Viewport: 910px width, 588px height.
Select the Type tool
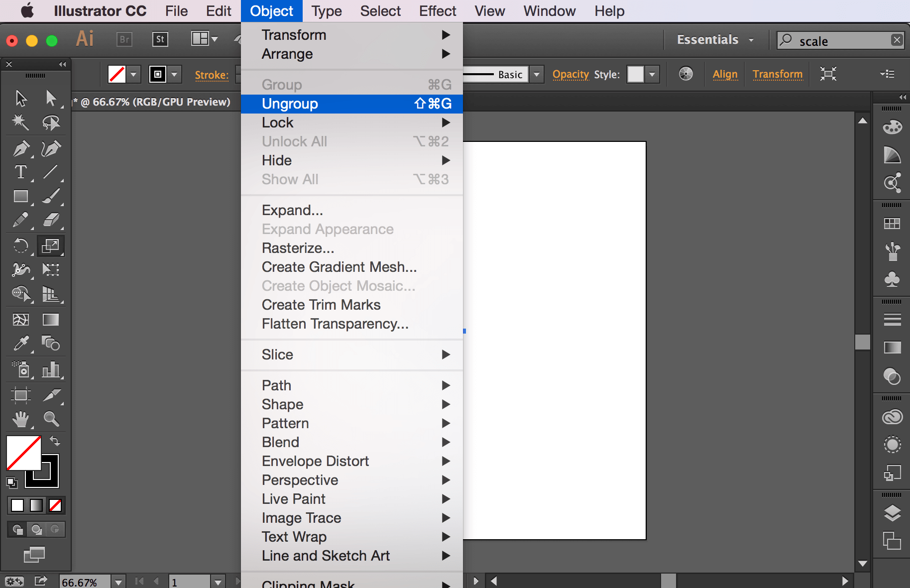[21, 172]
